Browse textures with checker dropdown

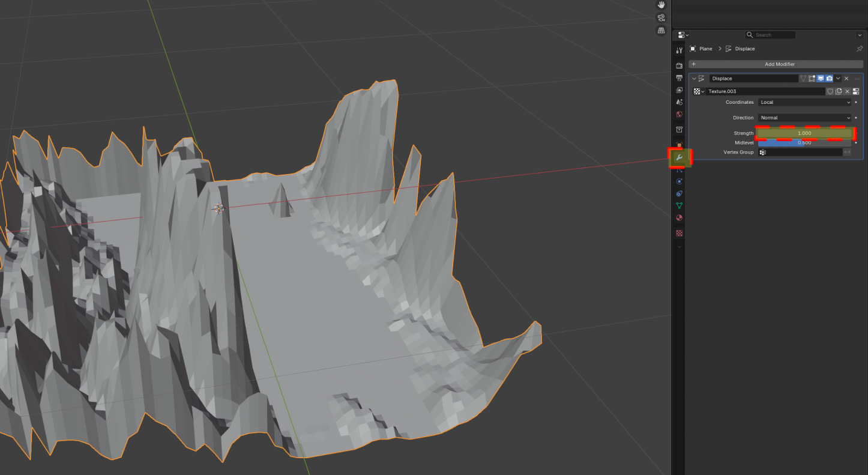click(699, 91)
